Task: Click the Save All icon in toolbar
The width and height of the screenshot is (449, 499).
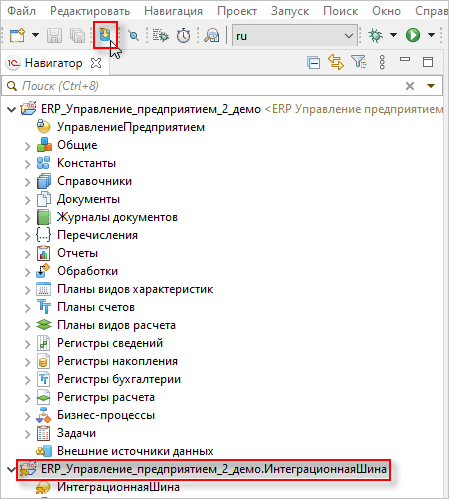Action: click(77, 35)
